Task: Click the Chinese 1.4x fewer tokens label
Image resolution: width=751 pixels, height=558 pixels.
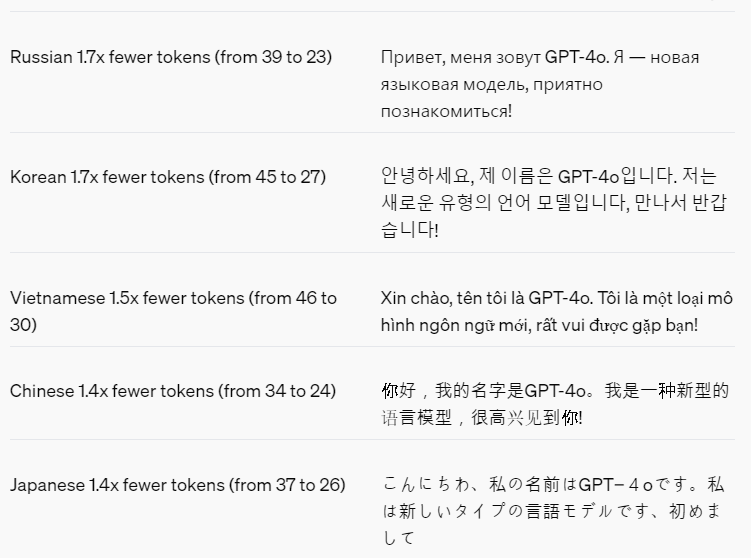Action: point(173,391)
